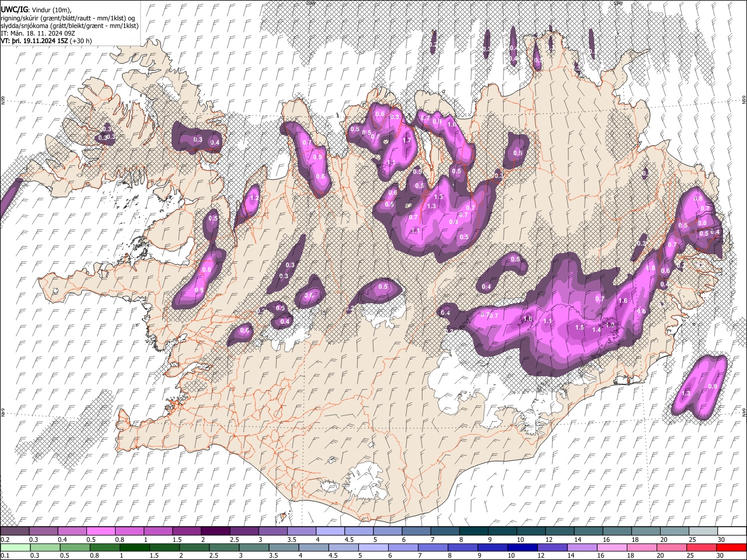Click the top legend '0.2' scale label

[x=5, y=540]
